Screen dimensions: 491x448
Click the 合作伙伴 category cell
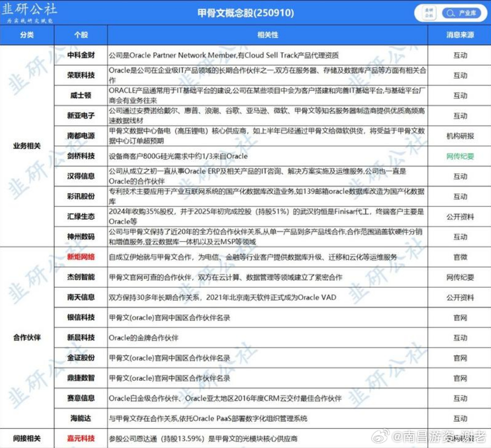click(27, 338)
